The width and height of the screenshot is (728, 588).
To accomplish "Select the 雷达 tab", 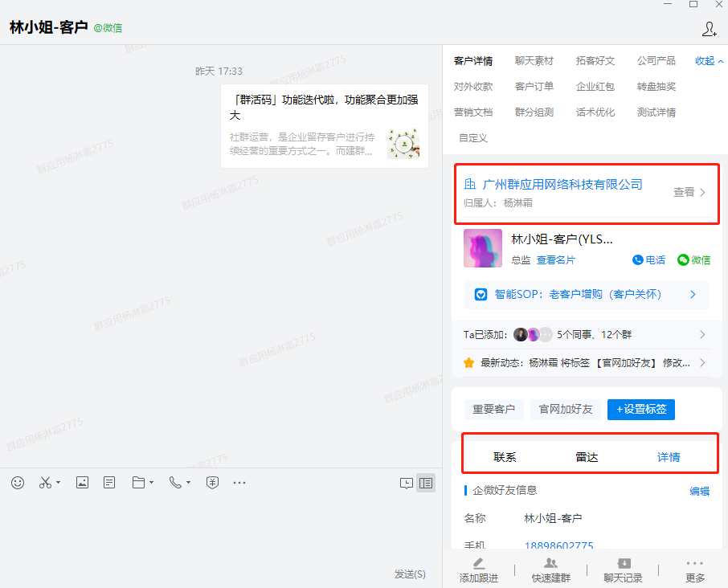I will 587,457.
